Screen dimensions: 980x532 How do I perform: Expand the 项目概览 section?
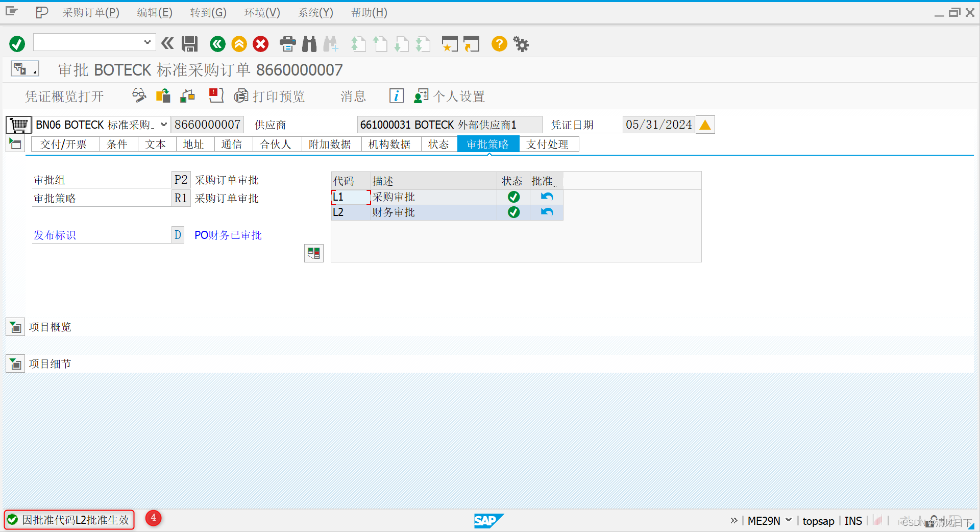(x=15, y=327)
